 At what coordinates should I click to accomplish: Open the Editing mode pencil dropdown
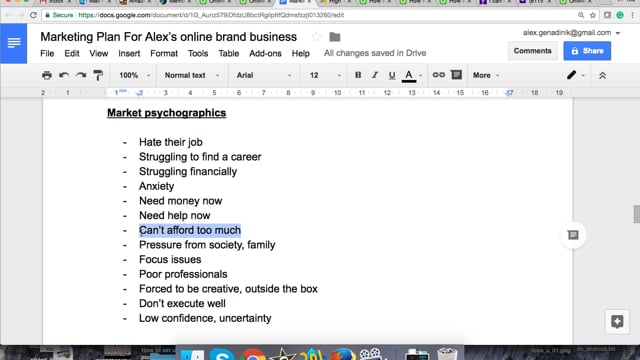576,75
